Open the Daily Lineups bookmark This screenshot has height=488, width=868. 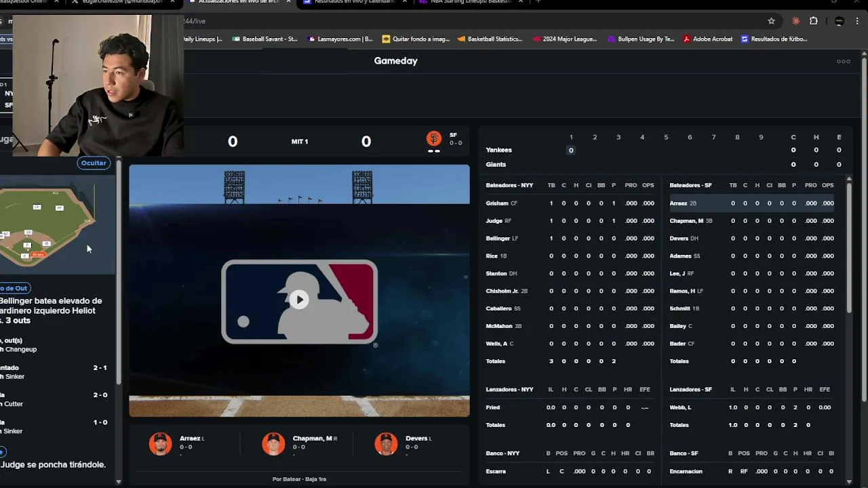(x=203, y=39)
